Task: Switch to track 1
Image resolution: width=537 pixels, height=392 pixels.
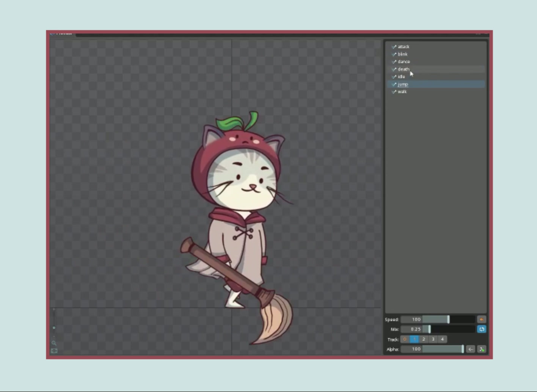Action: (414, 339)
